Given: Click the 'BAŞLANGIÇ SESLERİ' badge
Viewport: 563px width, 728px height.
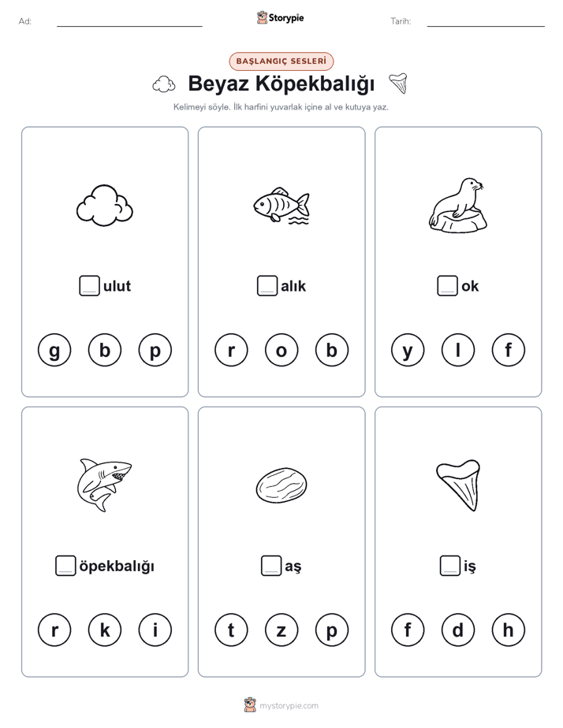Looking at the screenshot, I should click(x=281, y=61).
